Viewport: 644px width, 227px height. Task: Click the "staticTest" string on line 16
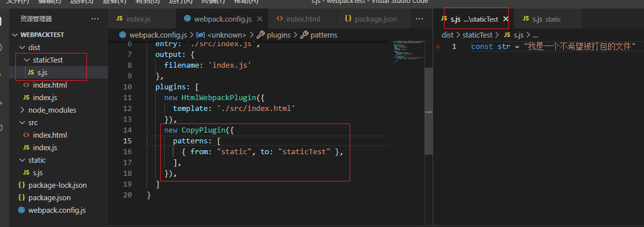(304, 152)
